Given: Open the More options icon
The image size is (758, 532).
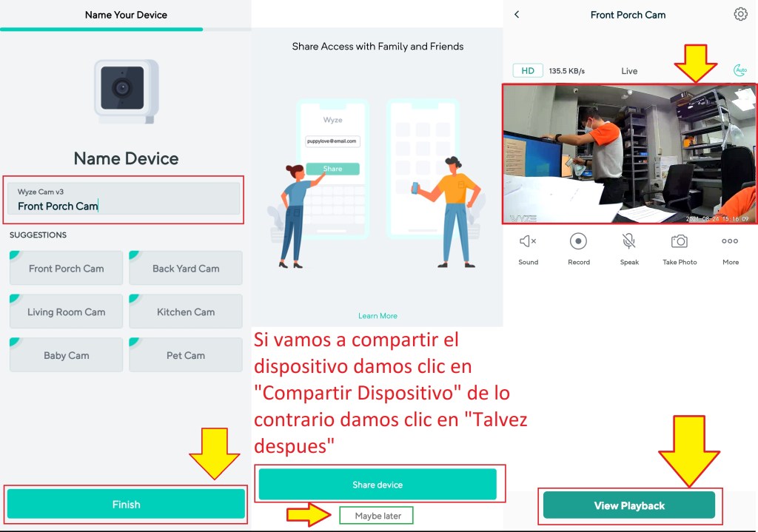Looking at the screenshot, I should [x=730, y=242].
